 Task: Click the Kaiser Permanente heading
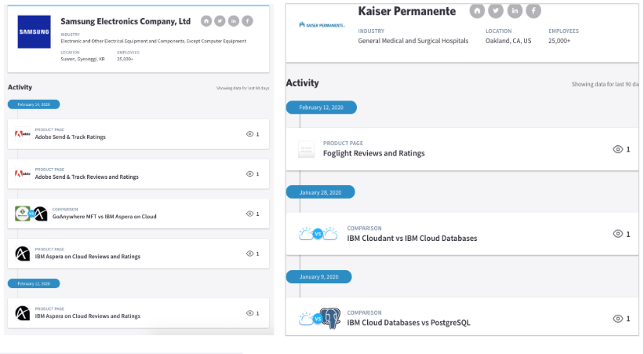pyautogui.click(x=407, y=11)
